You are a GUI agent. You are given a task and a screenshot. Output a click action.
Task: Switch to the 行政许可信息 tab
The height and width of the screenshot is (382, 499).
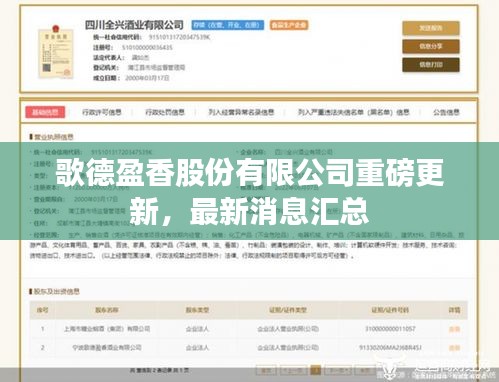pos(102,112)
